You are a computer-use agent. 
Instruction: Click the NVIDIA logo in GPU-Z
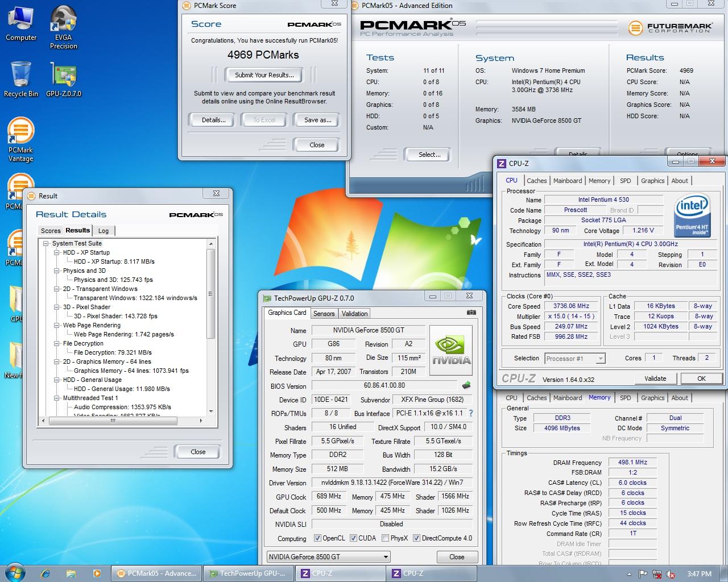point(451,350)
